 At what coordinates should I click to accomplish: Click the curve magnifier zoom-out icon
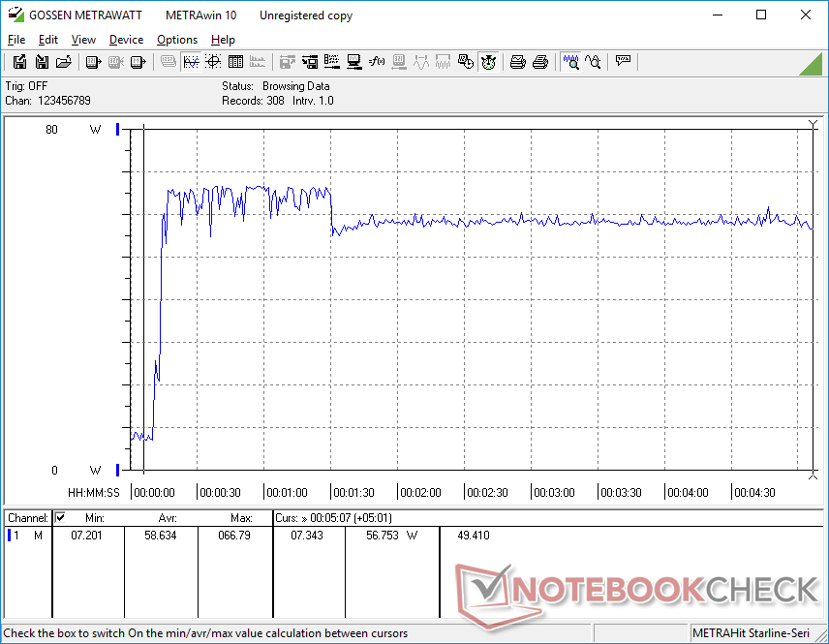tap(593, 62)
